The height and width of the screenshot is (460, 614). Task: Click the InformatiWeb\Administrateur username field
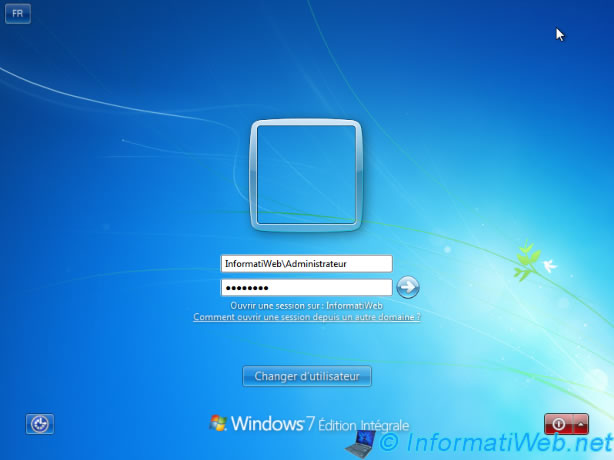coord(306,263)
